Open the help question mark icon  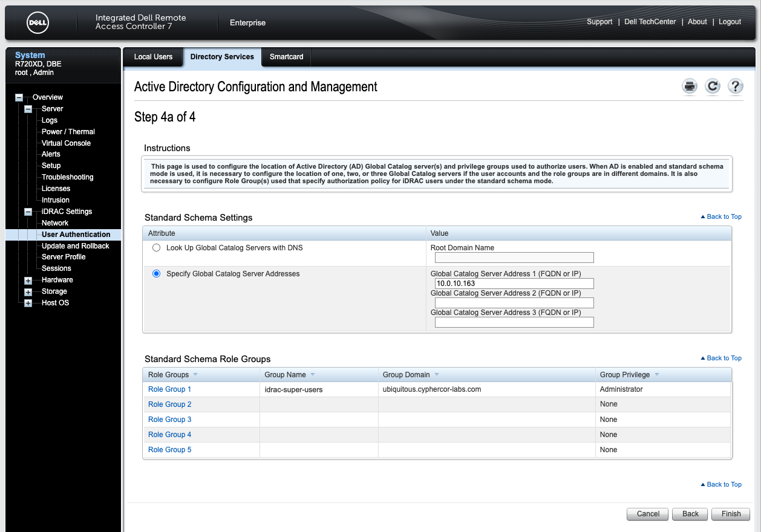coord(735,86)
